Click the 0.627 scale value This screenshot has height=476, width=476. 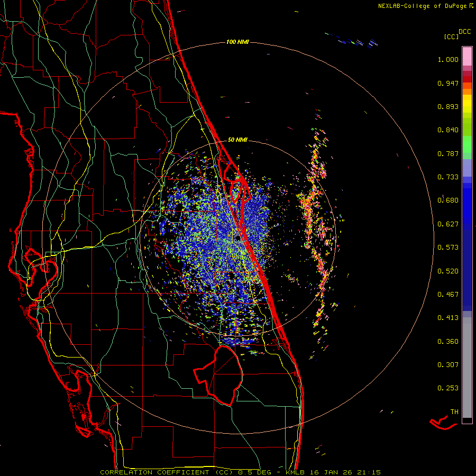[448, 224]
